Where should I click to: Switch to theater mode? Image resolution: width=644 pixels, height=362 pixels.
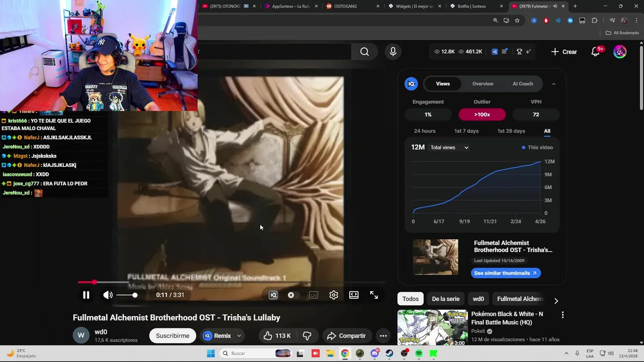tap(354, 295)
